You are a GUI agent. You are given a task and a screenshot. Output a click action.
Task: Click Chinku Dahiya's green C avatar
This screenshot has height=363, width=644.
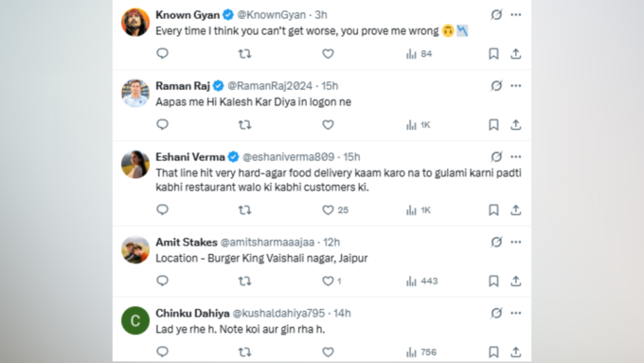pos(135,320)
